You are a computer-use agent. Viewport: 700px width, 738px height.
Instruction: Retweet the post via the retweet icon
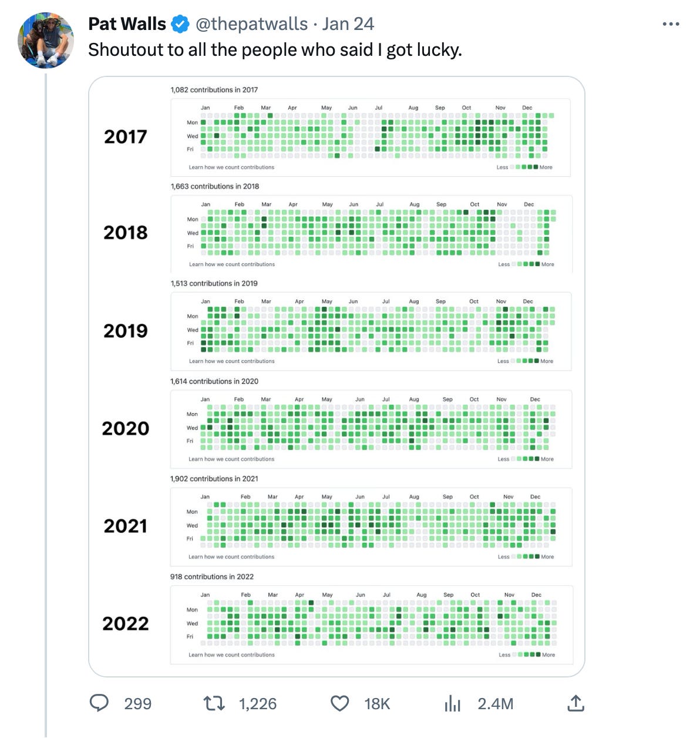point(214,703)
